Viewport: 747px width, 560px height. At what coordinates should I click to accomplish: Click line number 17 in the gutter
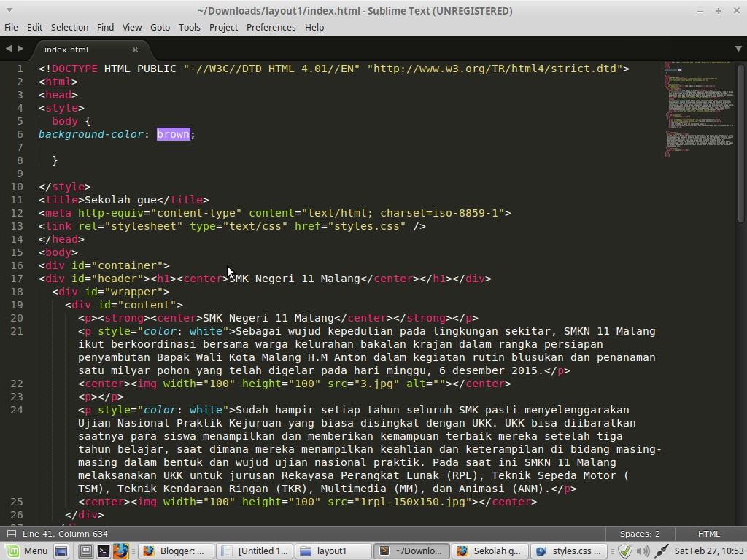(17, 279)
